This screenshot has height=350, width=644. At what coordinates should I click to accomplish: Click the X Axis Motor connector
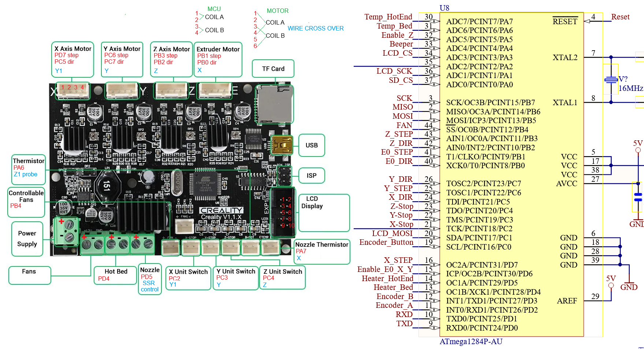click(72, 91)
